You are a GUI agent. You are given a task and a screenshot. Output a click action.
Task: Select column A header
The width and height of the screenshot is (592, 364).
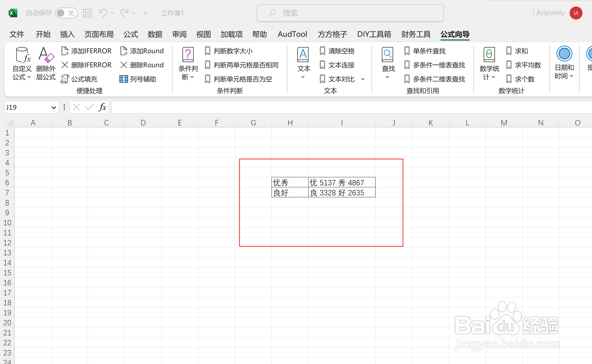pos(33,123)
